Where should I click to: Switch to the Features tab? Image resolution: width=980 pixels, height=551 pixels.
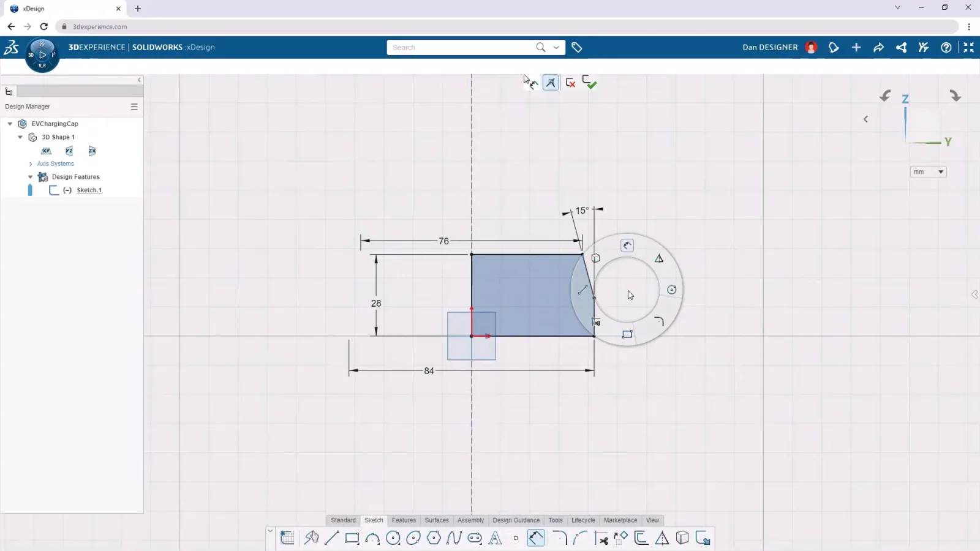tap(404, 520)
